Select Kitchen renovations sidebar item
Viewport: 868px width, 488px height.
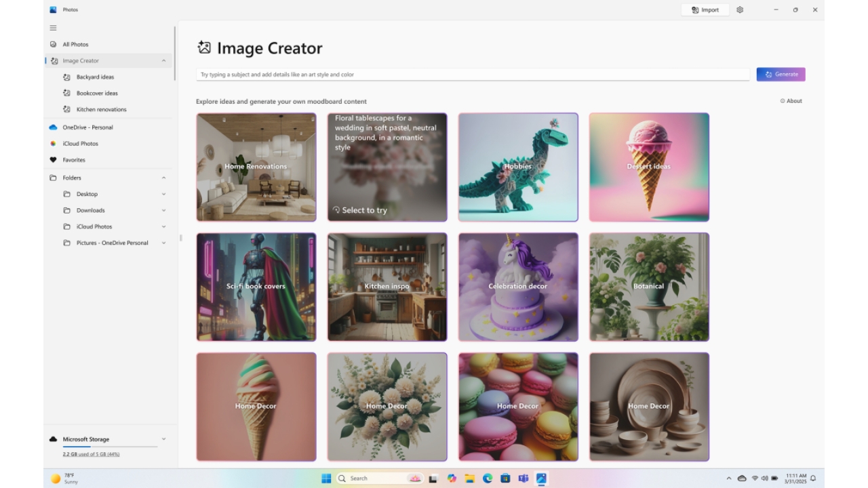101,109
